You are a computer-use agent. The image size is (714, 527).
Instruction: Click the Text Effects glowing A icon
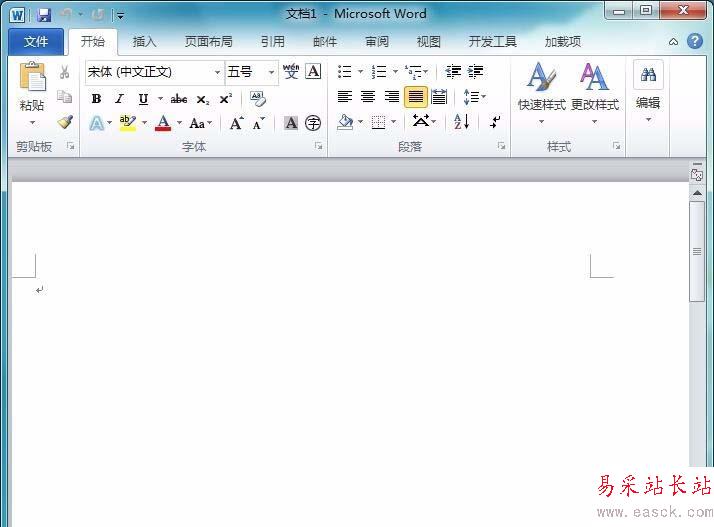(97, 123)
